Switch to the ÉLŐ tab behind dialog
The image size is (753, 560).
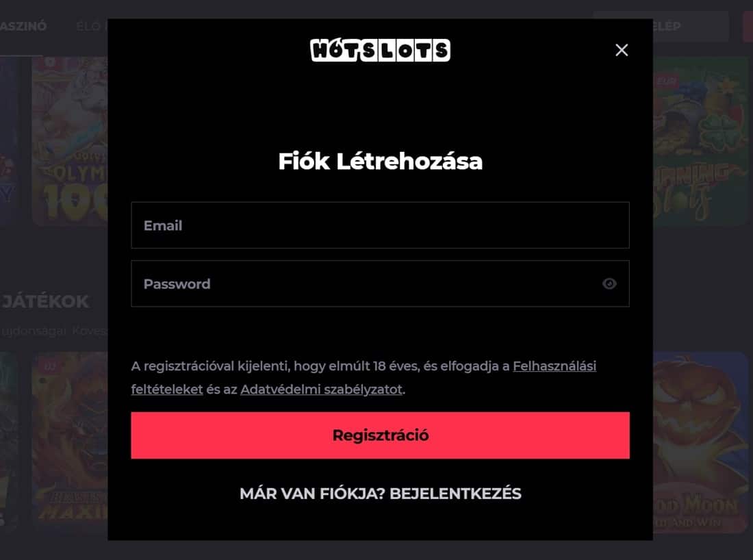point(91,26)
